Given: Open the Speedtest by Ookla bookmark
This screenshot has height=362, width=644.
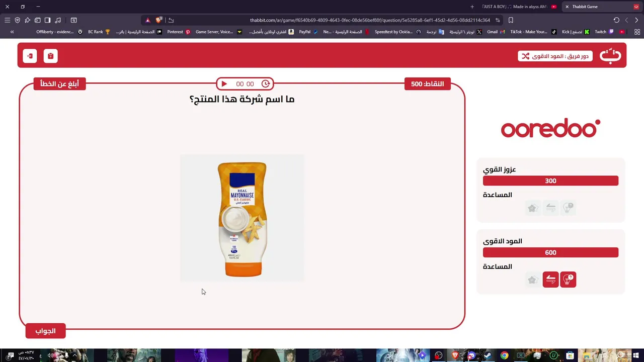Looking at the screenshot, I should (x=397, y=32).
